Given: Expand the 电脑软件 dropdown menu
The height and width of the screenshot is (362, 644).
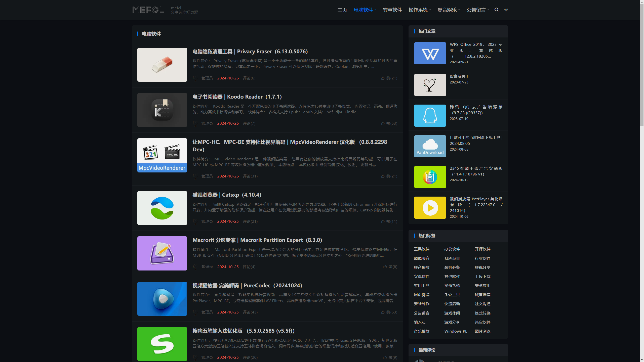Looking at the screenshot, I should point(365,10).
